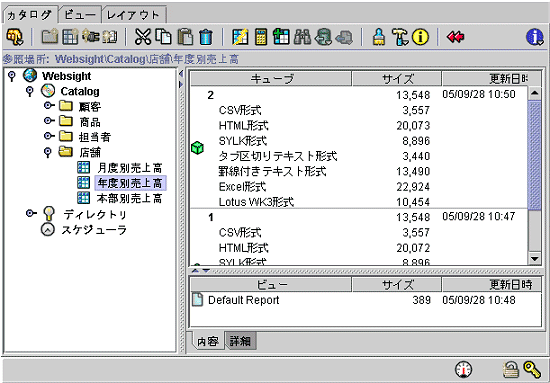This screenshot has height=383, width=550.
Task: Click the calculator icon in toolbar
Action: tap(261, 37)
